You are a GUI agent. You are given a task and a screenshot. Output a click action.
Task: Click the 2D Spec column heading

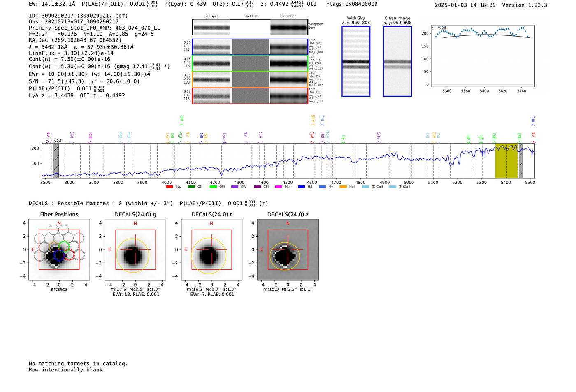(212, 16)
